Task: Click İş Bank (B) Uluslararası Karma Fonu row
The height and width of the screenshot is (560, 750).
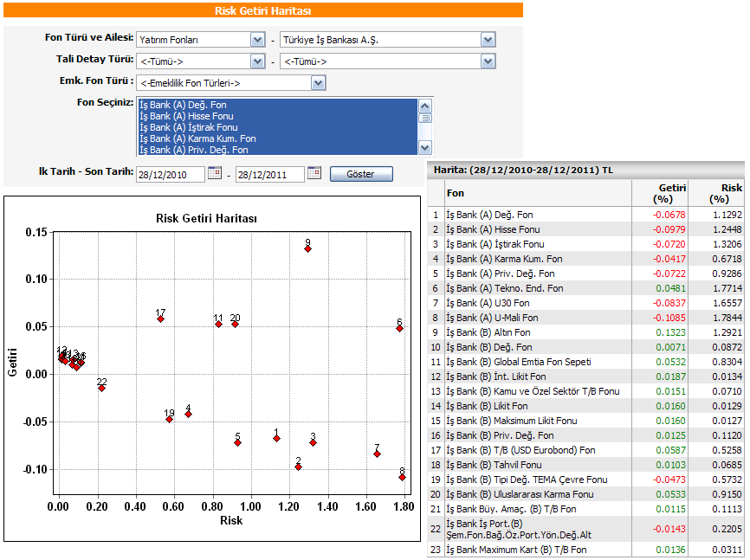Action: coord(585,494)
